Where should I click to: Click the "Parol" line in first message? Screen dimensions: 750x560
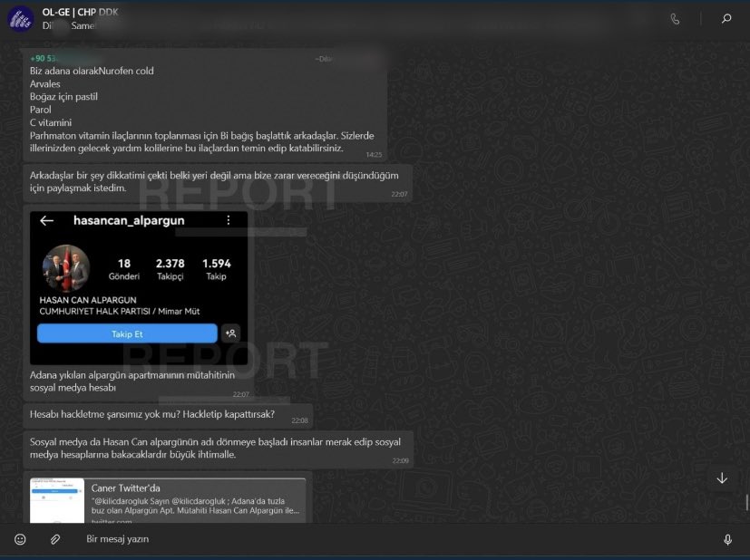click(x=40, y=110)
